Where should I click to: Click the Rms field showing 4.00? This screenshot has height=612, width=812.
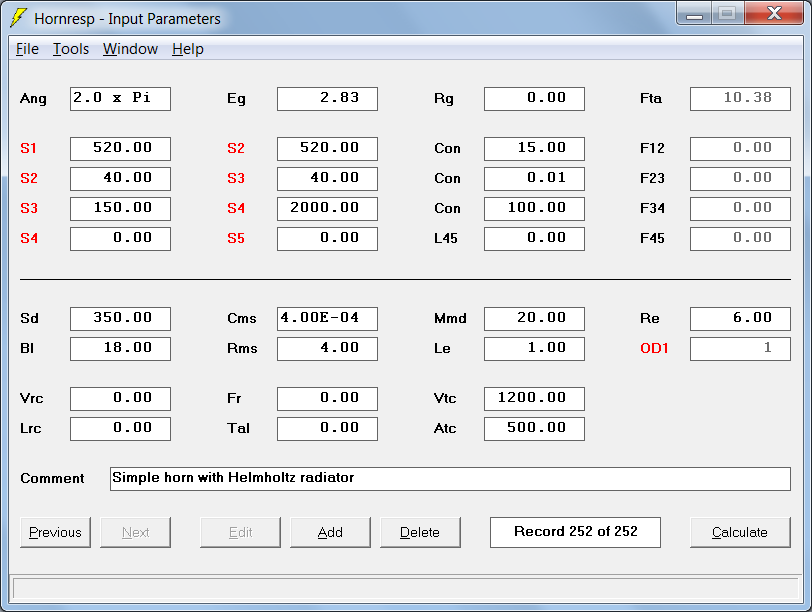coord(327,348)
